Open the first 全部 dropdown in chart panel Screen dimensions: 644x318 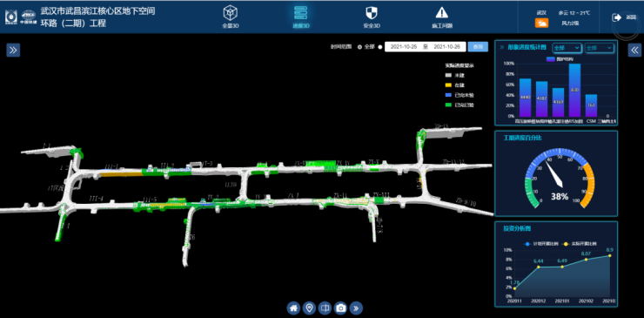click(567, 48)
